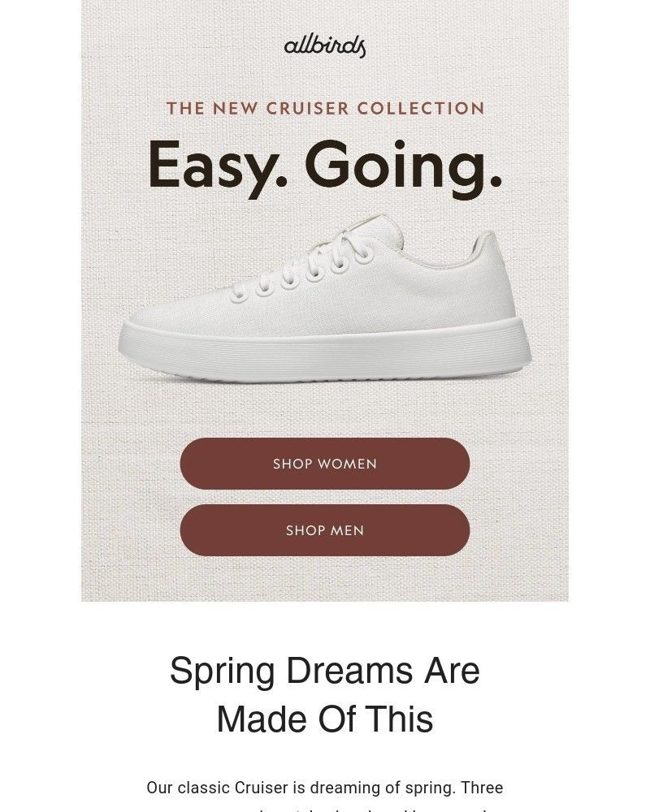The height and width of the screenshot is (812, 650).
Task: Open the Shop Women button
Action: (324, 464)
